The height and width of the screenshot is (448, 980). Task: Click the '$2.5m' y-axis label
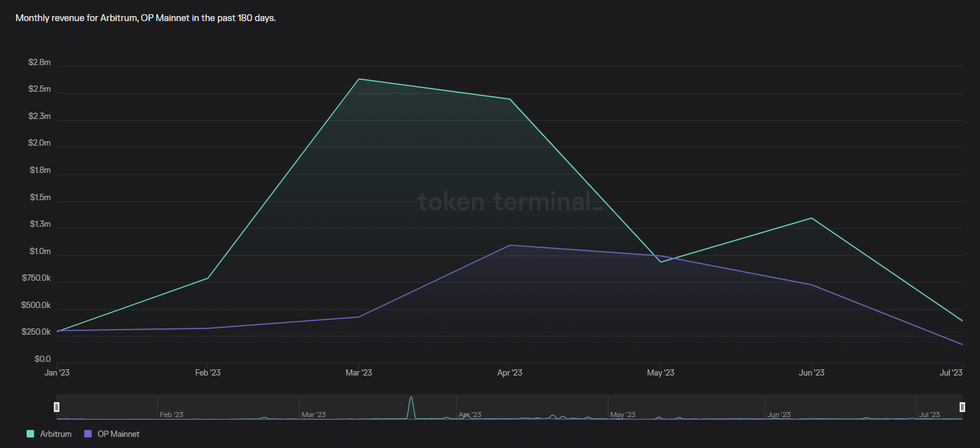40,89
